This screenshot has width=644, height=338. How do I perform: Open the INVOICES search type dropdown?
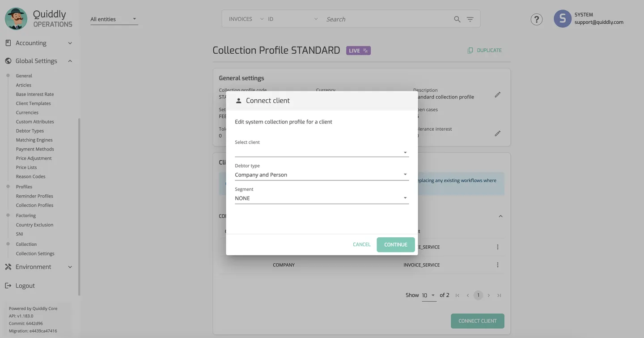click(x=246, y=19)
